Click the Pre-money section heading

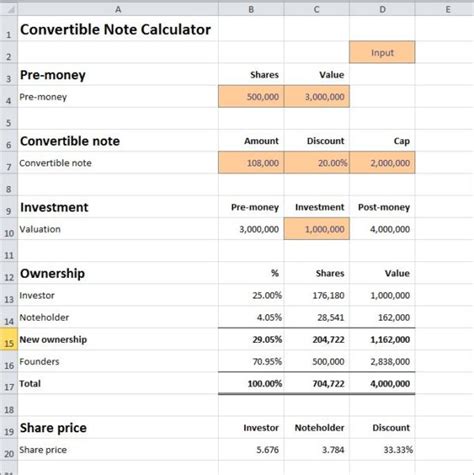pos(53,75)
